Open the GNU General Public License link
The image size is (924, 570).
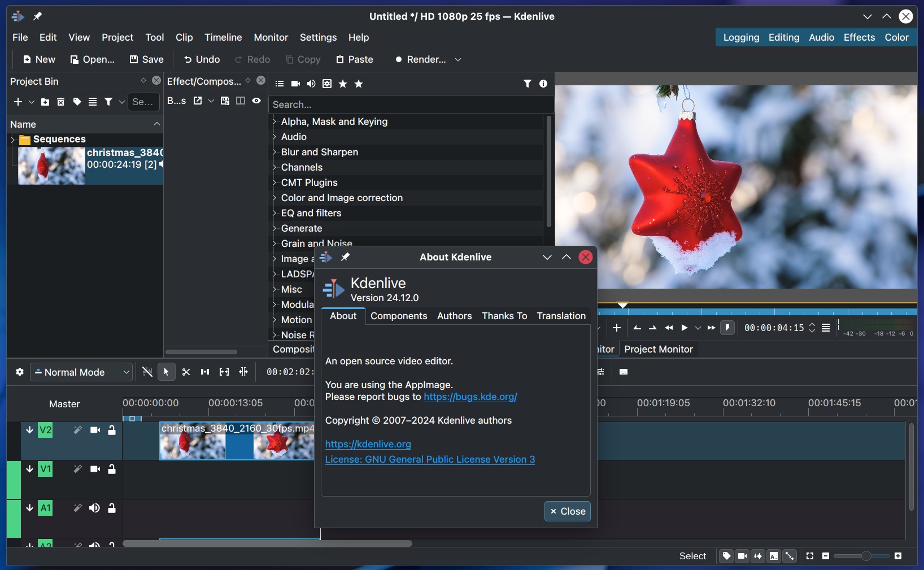[x=430, y=459]
